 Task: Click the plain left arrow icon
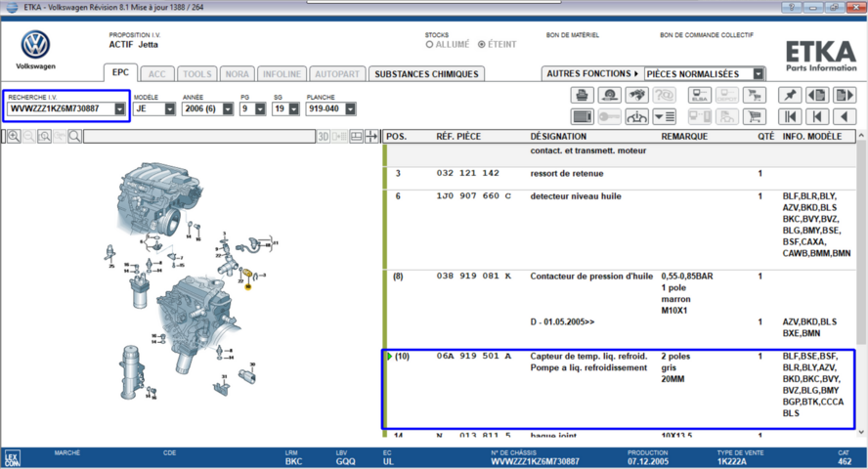[x=845, y=116]
